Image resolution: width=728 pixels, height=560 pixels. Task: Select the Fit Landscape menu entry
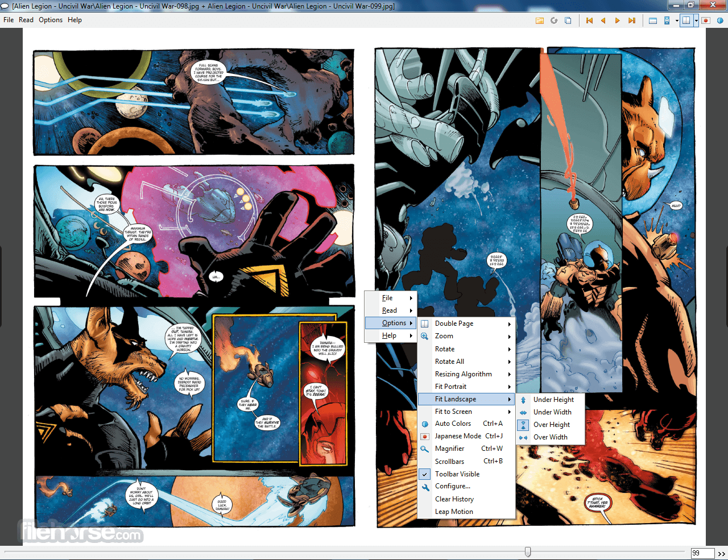466,399
